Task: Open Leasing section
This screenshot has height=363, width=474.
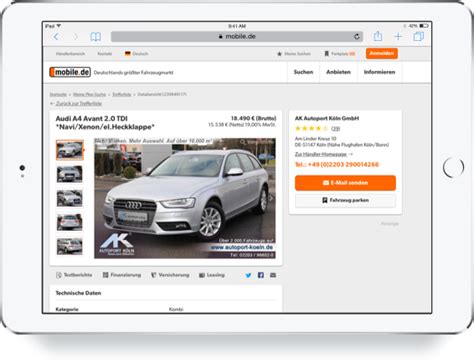Action: pos(212,275)
